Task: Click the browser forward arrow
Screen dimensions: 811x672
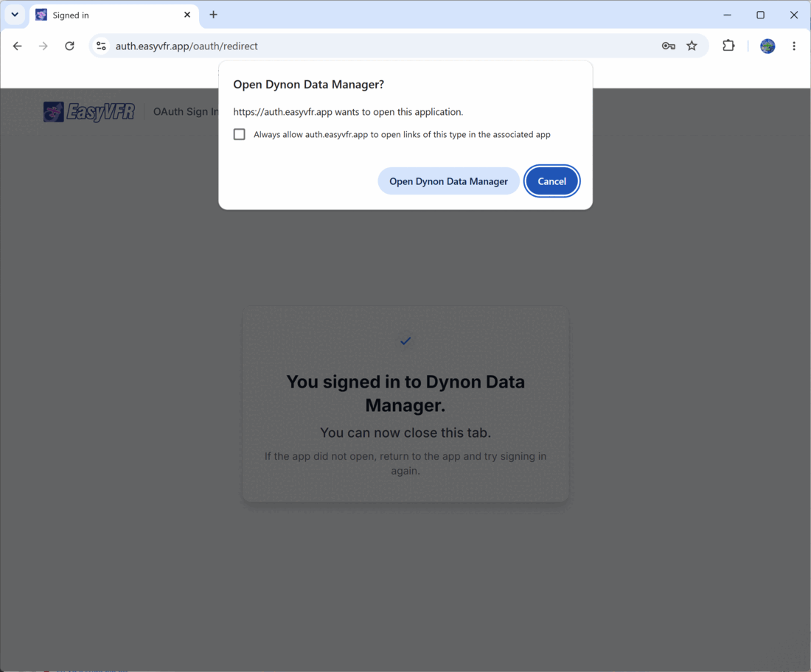Action: coord(43,46)
